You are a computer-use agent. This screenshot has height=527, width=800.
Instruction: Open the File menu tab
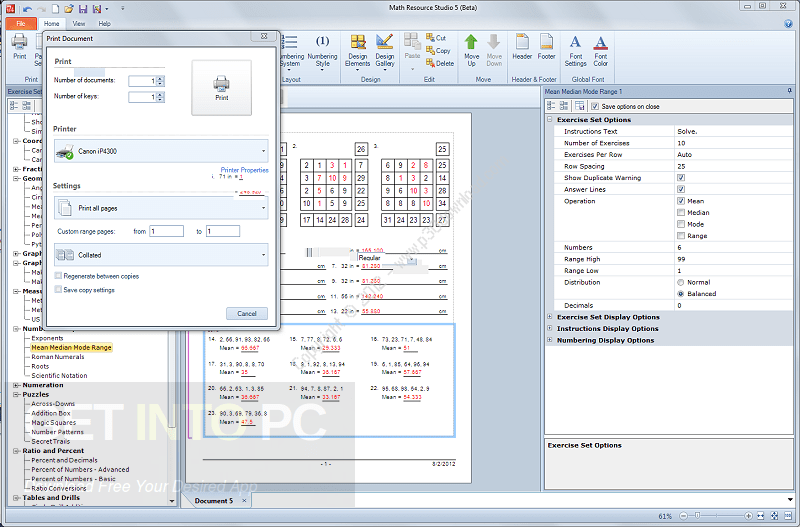pos(21,23)
